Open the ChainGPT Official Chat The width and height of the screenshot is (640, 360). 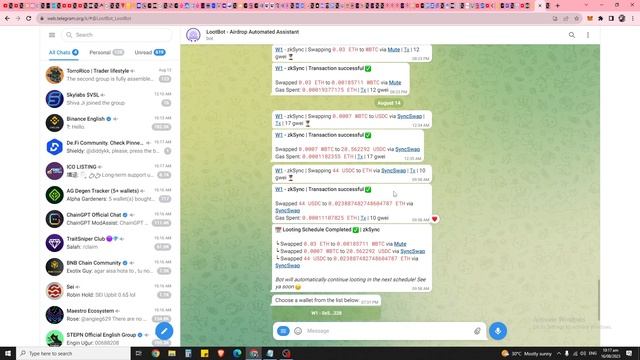click(x=109, y=219)
